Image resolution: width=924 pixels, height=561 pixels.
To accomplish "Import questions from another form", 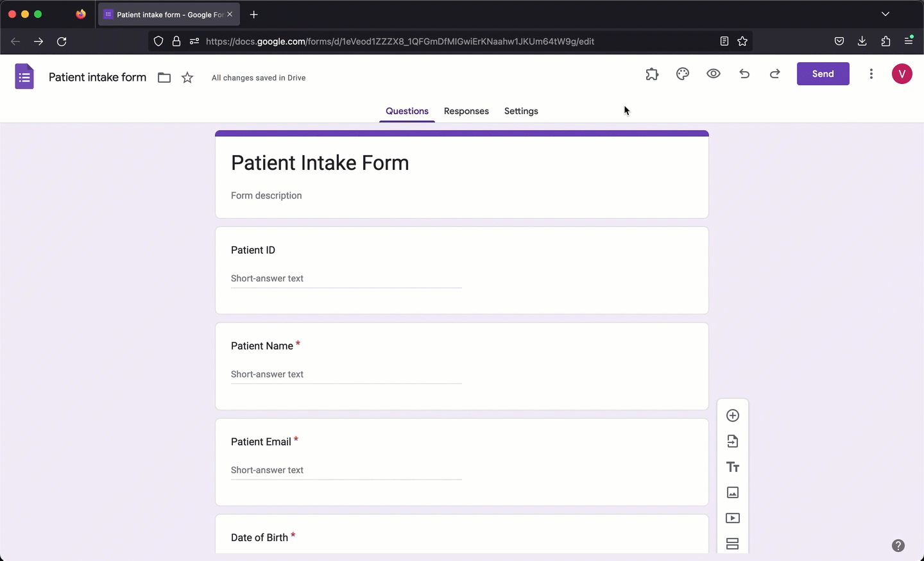I will click(733, 441).
